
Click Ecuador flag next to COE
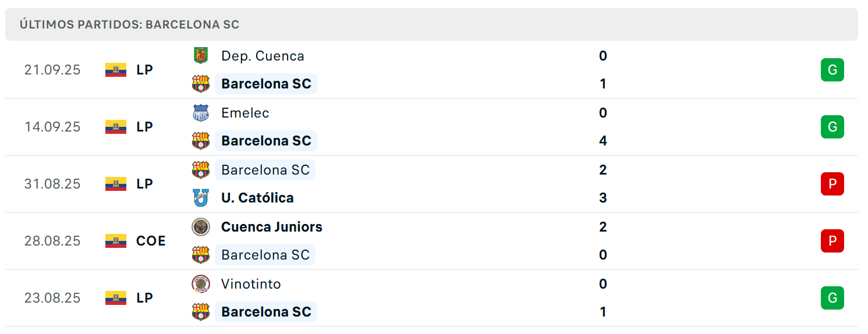point(116,241)
